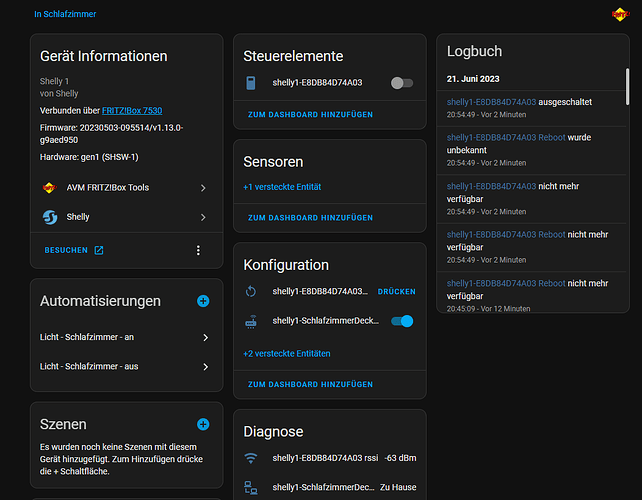Toggle the shelly1-E8DB84D74A03 switch on
The height and width of the screenshot is (500, 642).
coord(402,83)
